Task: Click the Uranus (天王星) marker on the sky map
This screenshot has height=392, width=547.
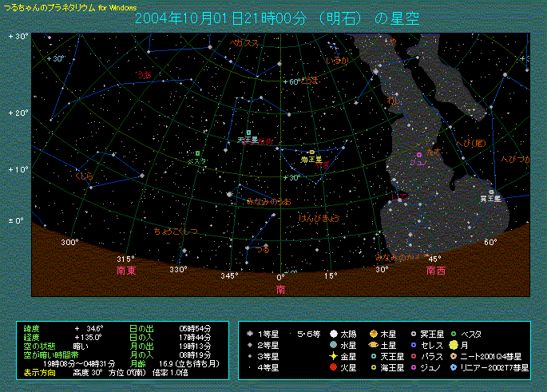Action: pos(248,133)
